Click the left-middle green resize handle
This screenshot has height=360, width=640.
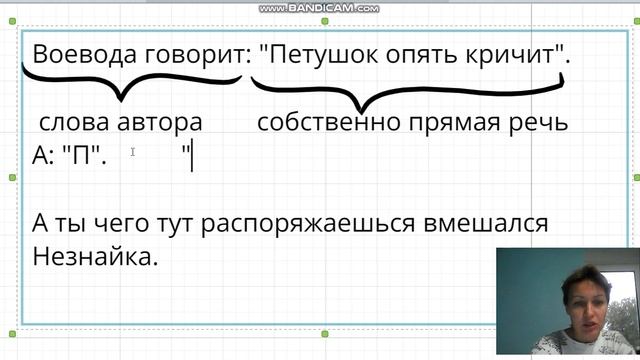12,178
